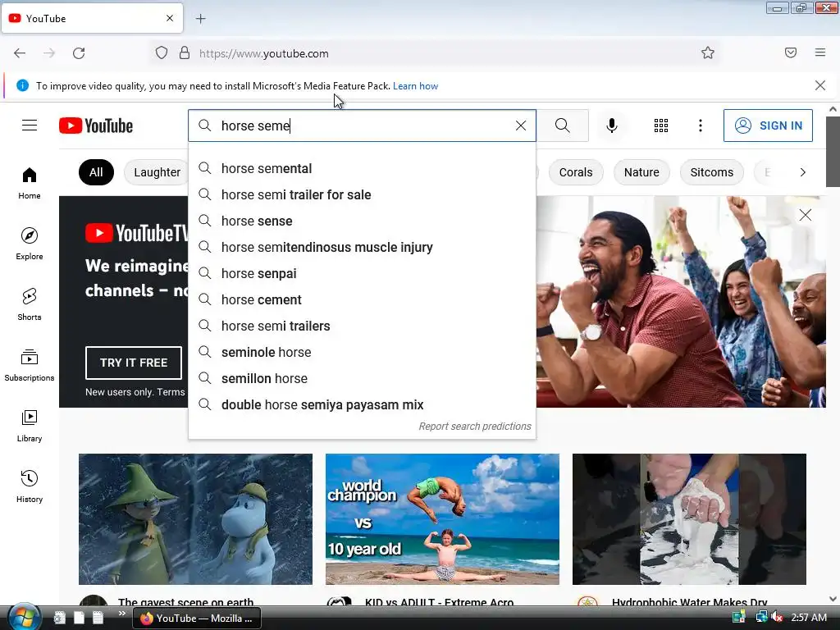Open the snowy Moomin video thumbnail
Image resolution: width=840 pixels, height=630 pixels.
coord(195,519)
